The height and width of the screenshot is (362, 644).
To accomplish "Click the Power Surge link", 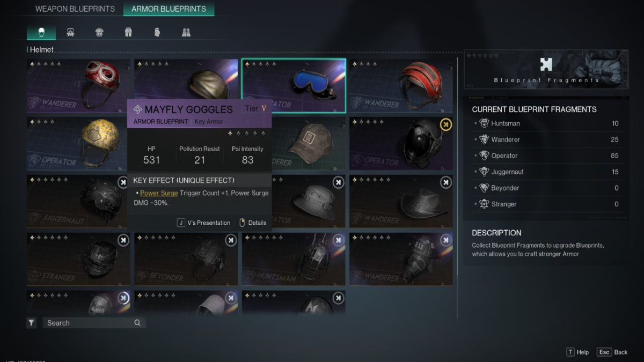I will click(x=159, y=193).
